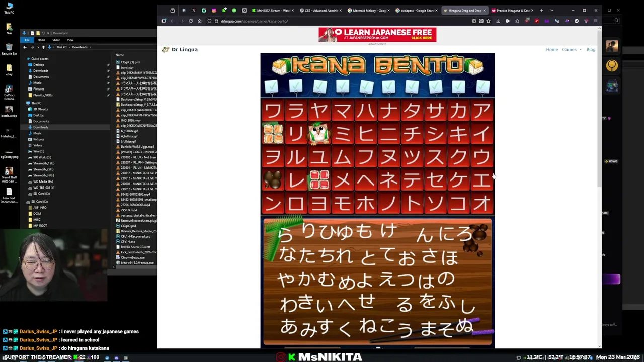This screenshot has width=644, height=362.
Task: Click the web page vertical scrollbar
Action: pos(599,108)
